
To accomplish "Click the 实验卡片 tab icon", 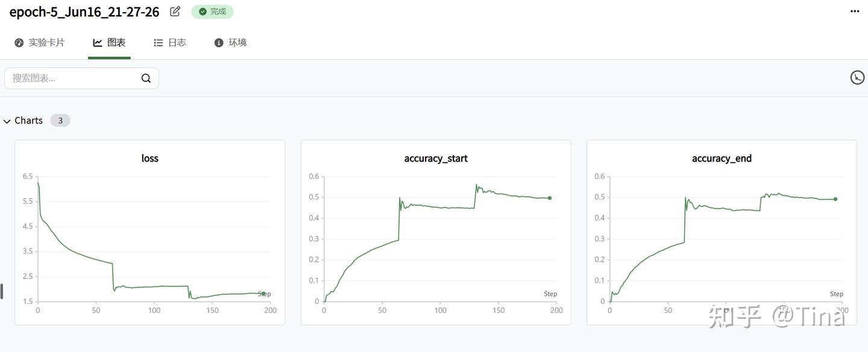I will click(19, 43).
